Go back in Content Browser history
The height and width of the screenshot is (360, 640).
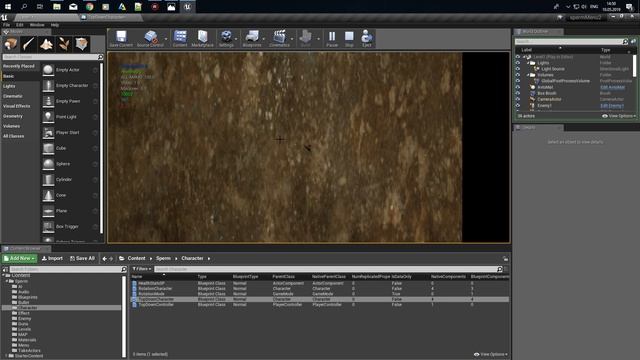coord(104,258)
